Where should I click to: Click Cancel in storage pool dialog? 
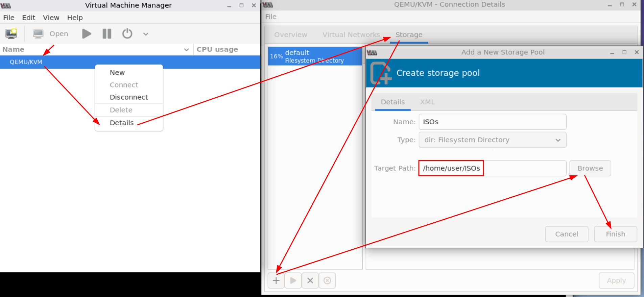(x=567, y=234)
